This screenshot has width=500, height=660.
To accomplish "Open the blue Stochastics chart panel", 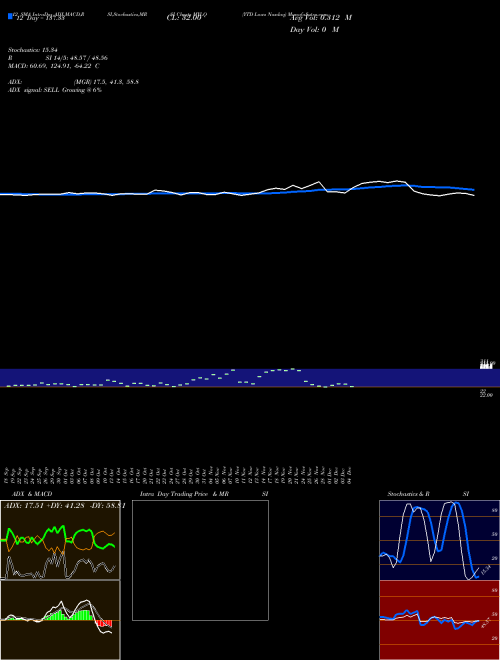I will tap(439, 540).
